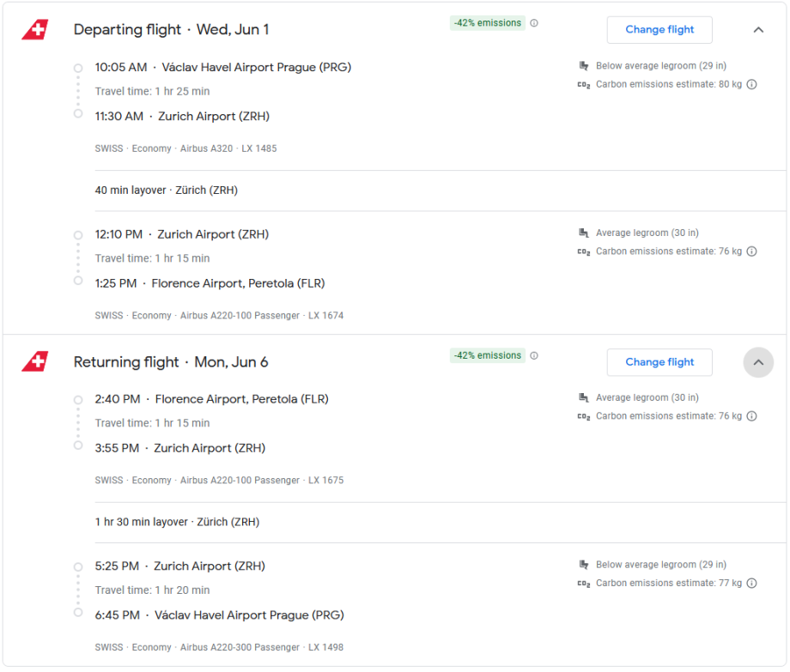Screen dimensions: 790x672
Task: Change the returning flight on Jun 6
Action: [x=659, y=362]
